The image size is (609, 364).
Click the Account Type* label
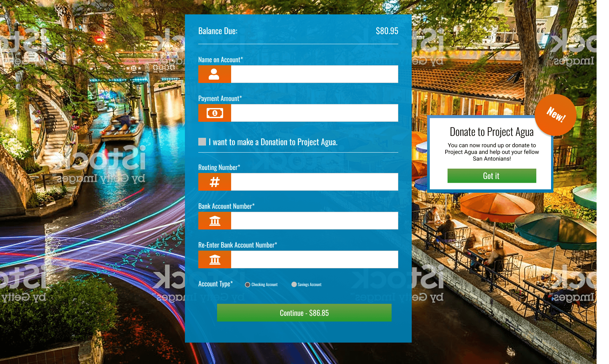pyautogui.click(x=215, y=284)
